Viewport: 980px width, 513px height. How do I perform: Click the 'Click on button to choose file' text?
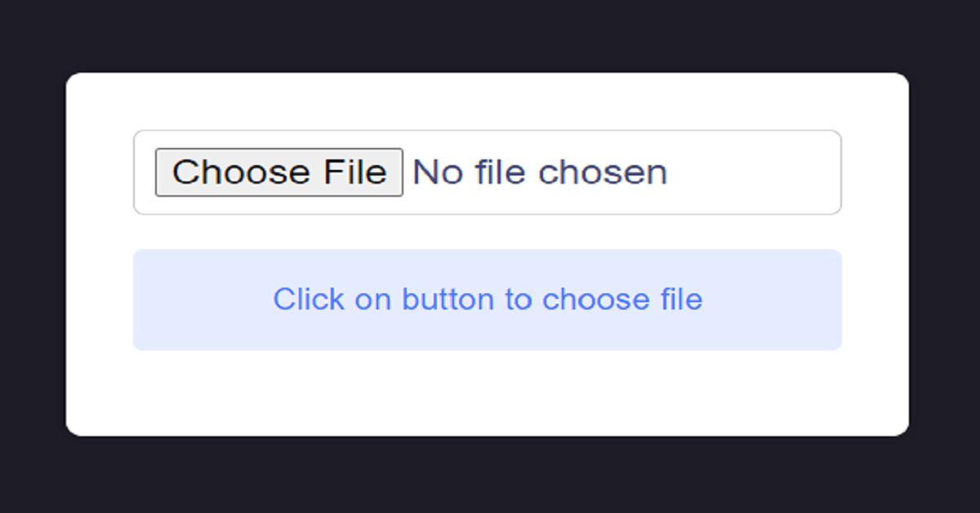click(488, 299)
